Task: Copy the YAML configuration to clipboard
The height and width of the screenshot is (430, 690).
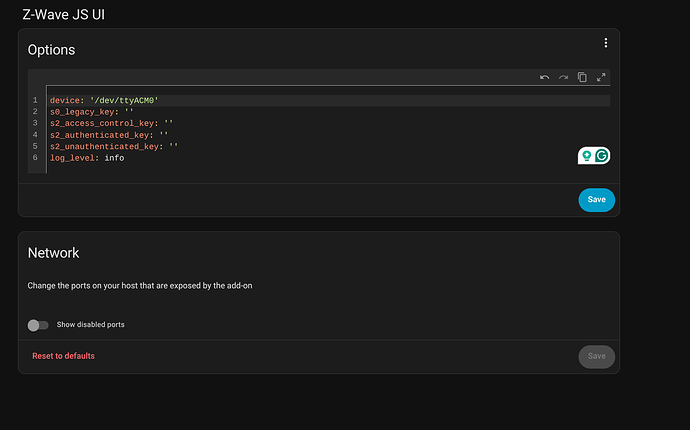Action: [x=582, y=77]
